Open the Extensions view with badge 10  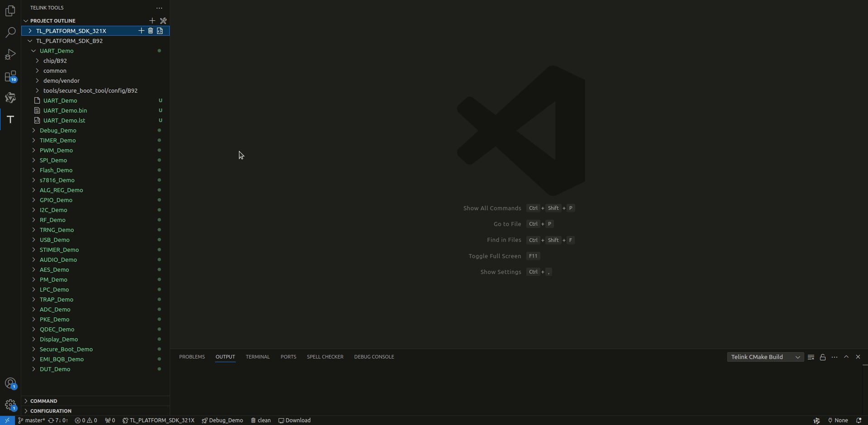pos(10,76)
